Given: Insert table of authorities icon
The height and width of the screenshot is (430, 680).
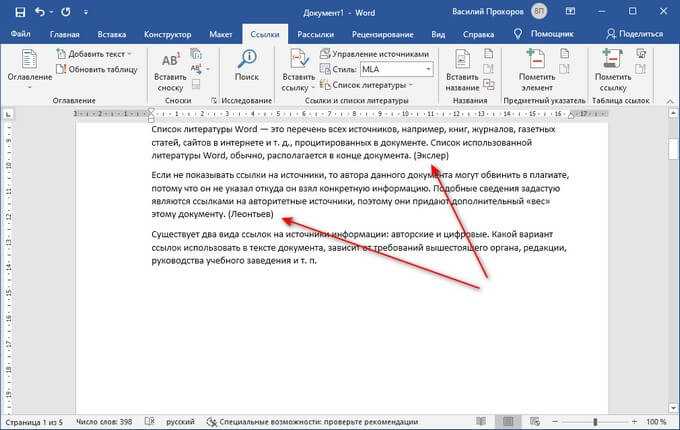Looking at the screenshot, I should 641,54.
